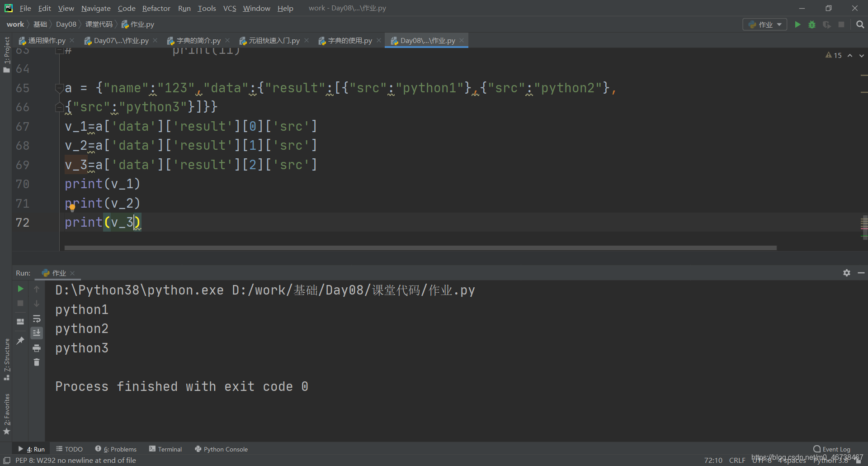Go to previous highlighted error arrow
The width and height of the screenshot is (868, 466).
point(850,55)
